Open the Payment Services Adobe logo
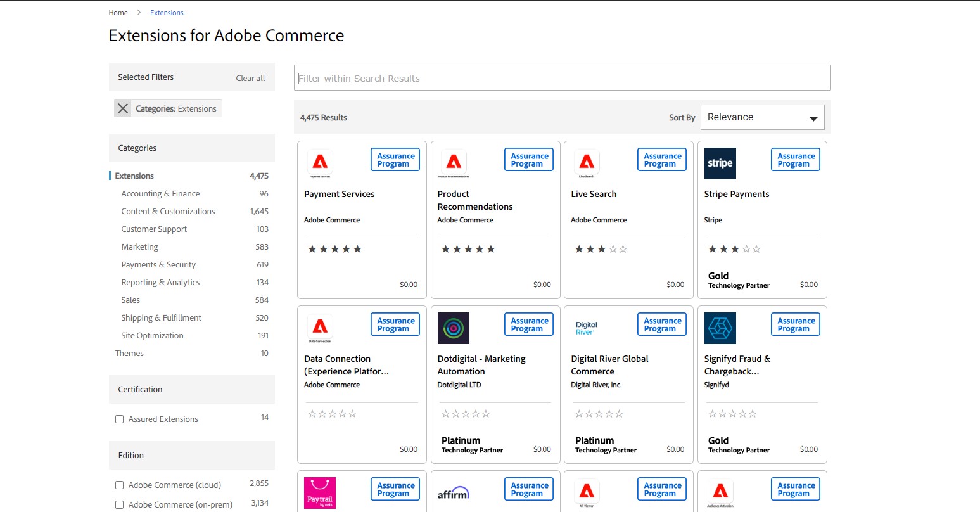This screenshot has width=980, height=512. [320, 163]
